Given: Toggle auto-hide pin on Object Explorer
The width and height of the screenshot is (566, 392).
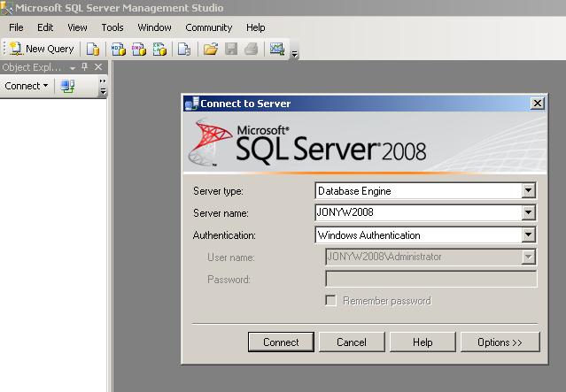Looking at the screenshot, I should pos(85,67).
